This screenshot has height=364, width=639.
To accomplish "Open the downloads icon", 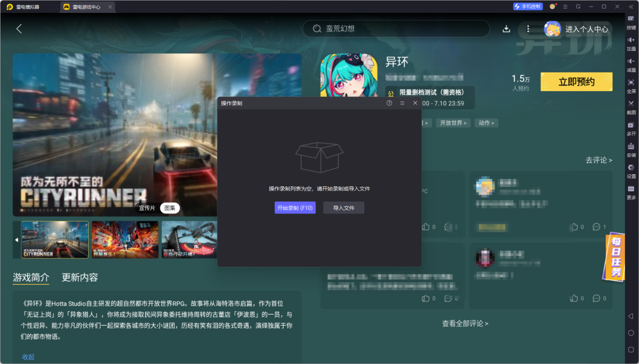I will tap(506, 29).
